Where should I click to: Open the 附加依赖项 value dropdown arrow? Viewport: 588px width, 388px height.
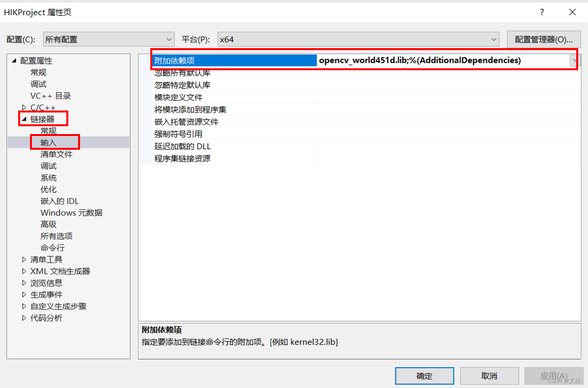click(574, 60)
